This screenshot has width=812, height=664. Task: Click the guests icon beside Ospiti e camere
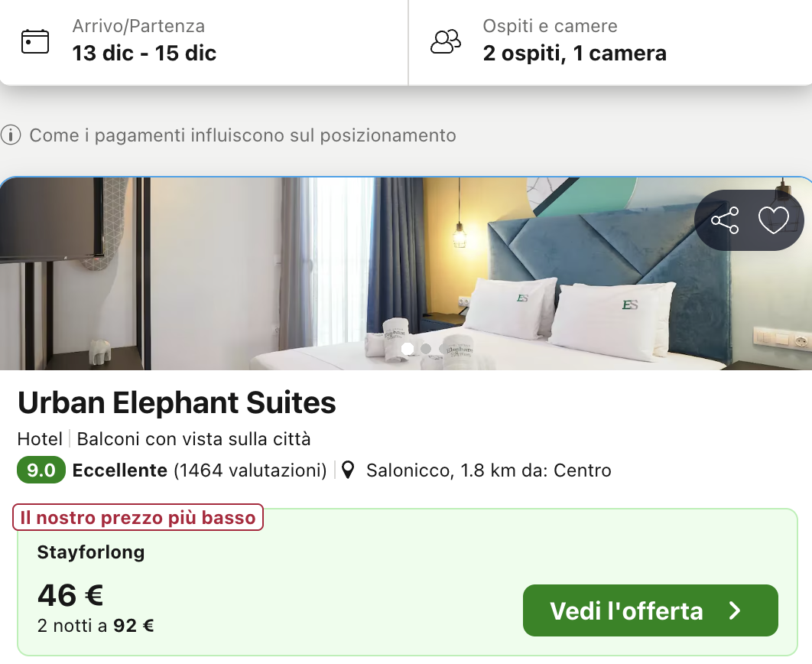point(446,41)
